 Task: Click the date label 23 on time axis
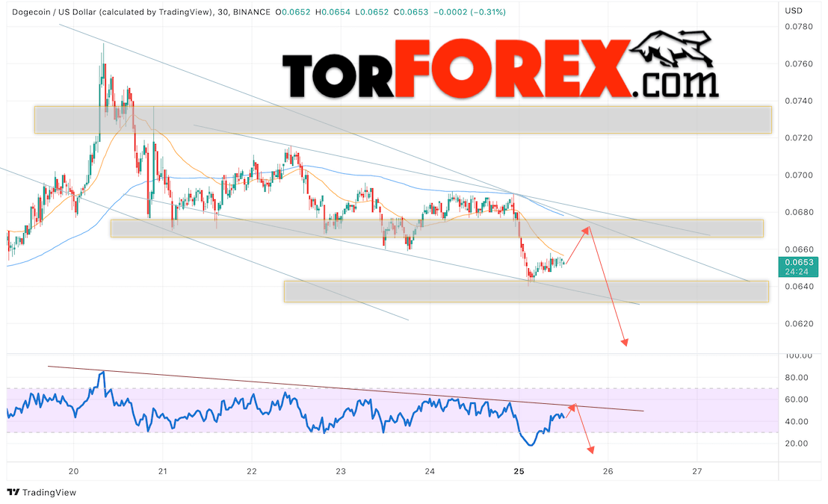pyautogui.click(x=341, y=470)
